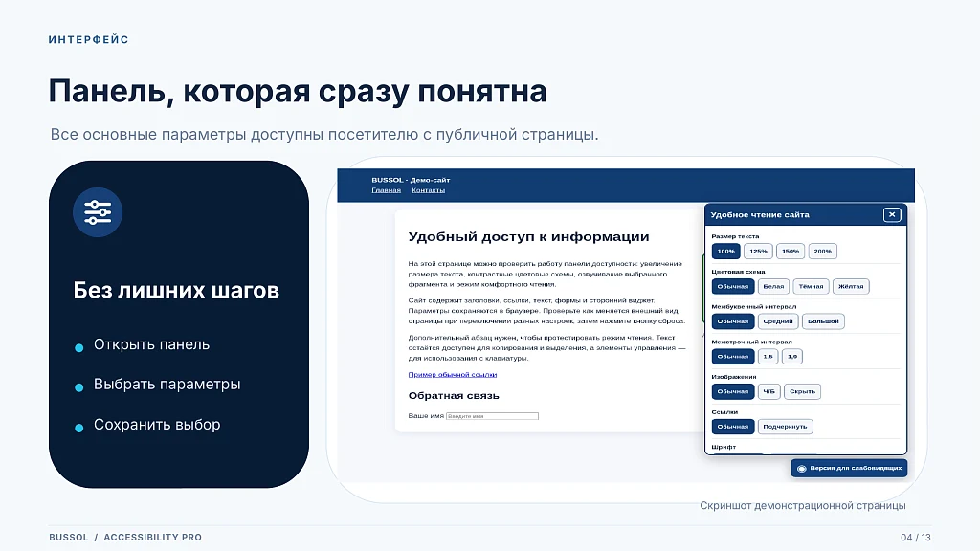This screenshot has width=980, height=551.
Task: Open the Главная nav link
Action: [387, 190]
